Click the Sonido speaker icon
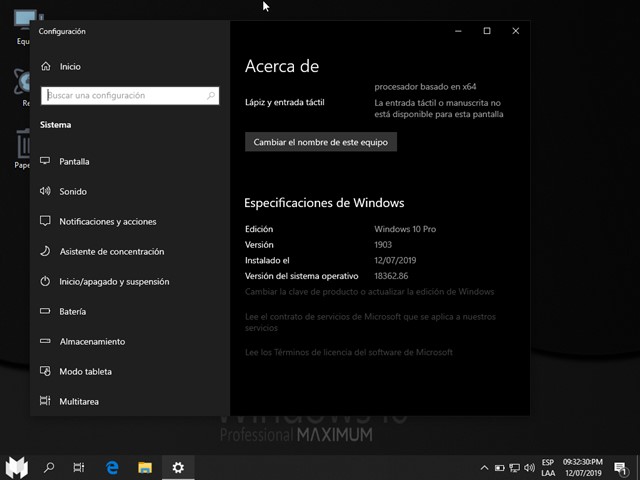The width and height of the screenshot is (640, 480). [45, 191]
